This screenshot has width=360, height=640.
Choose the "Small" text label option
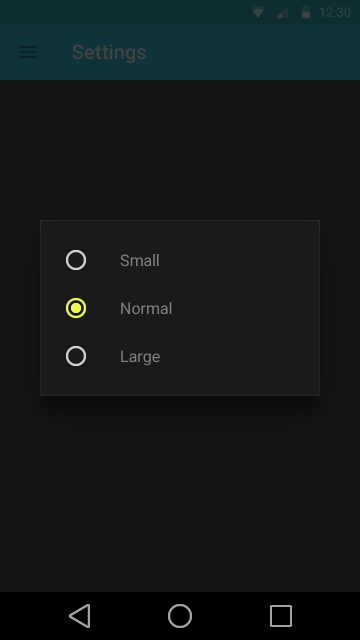[140, 260]
